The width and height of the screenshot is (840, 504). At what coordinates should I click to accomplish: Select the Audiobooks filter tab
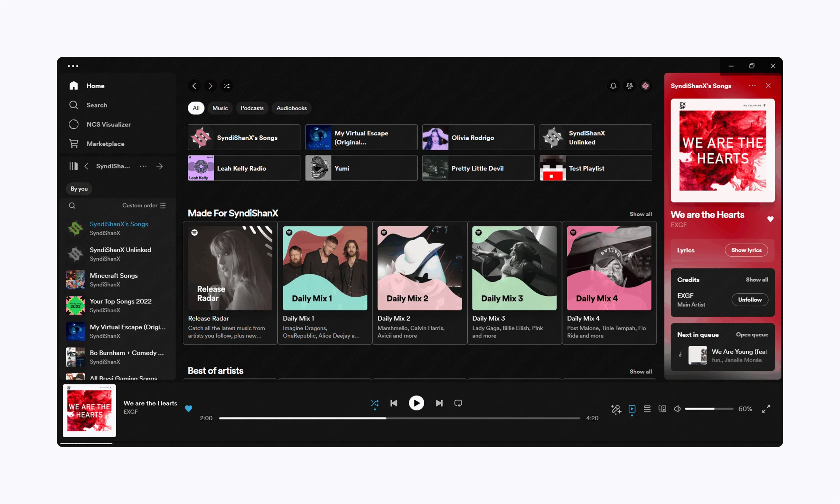click(291, 108)
